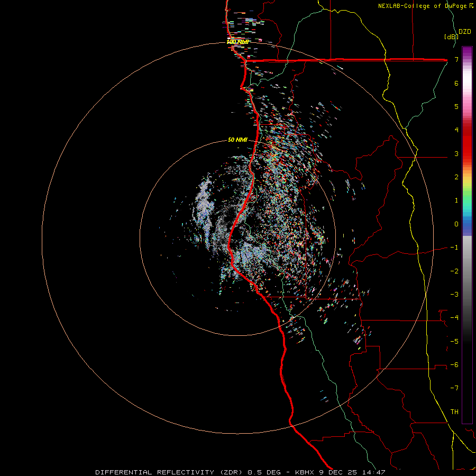Viewport: 476px width, 476px height.
Task: Click the DZD product label above the color bar
Action: click(x=465, y=32)
